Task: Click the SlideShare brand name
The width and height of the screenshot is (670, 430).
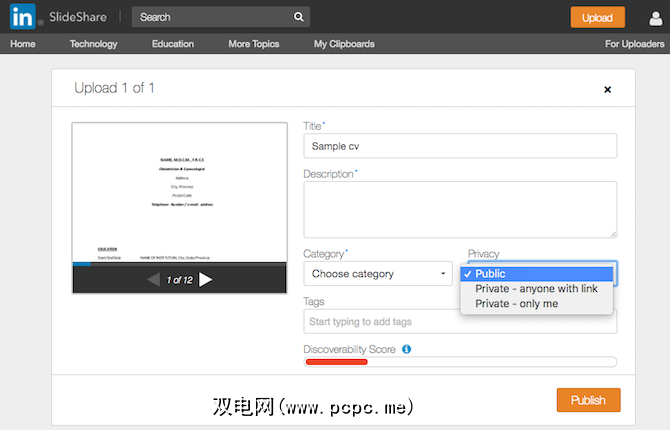Action: coord(78,17)
